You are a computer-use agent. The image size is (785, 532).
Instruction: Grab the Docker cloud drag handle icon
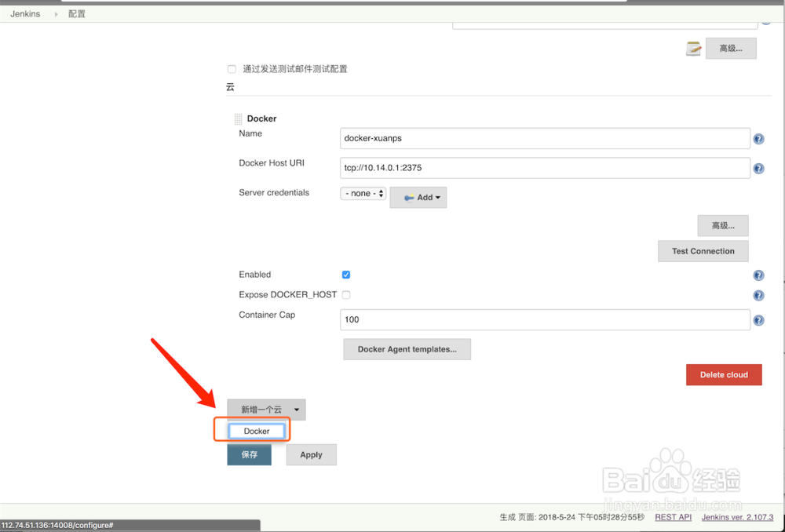(x=239, y=119)
